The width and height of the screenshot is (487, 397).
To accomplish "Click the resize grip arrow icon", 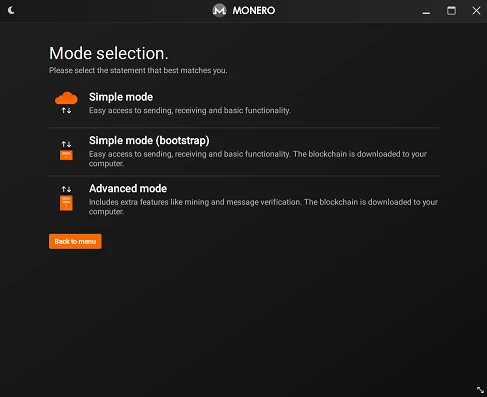I will [x=480, y=390].
